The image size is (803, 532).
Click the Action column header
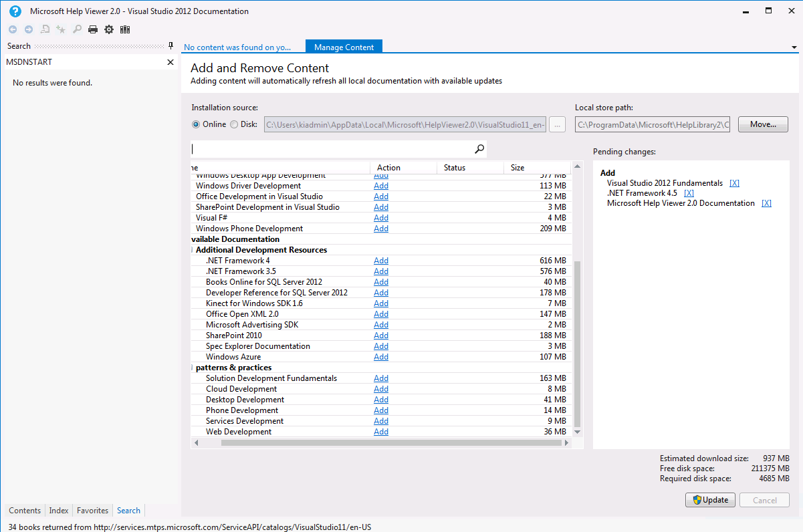pos(388,168)
